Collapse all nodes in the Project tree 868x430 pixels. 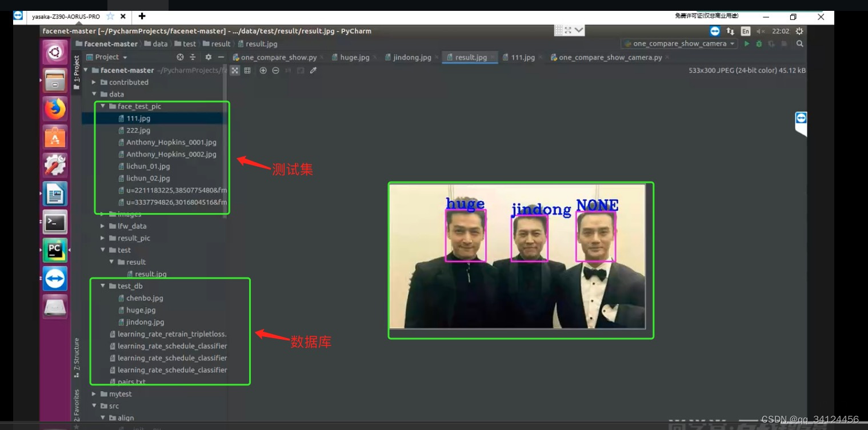[193, 57]
